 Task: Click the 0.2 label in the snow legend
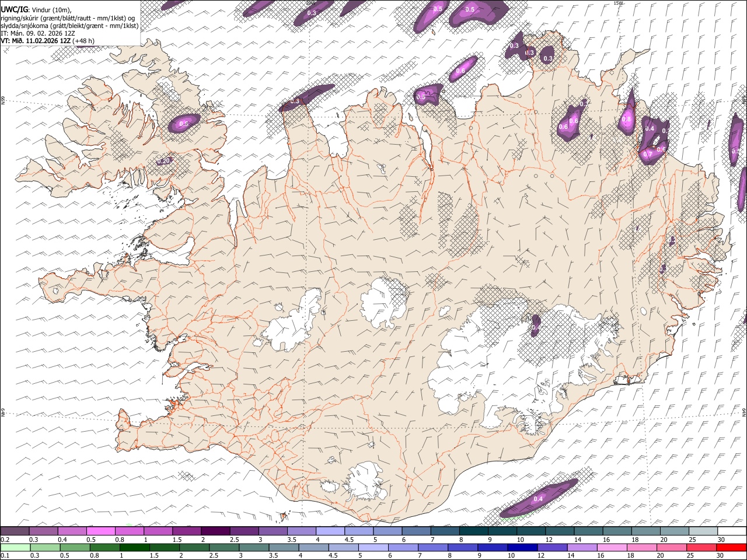pyautogui.click(x=4, y=540)
